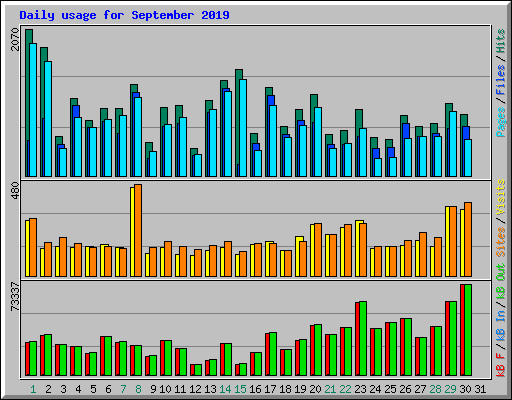Click the 'Pages' legend label
This screenshot has height=400, width=512.
pos(501,122)
